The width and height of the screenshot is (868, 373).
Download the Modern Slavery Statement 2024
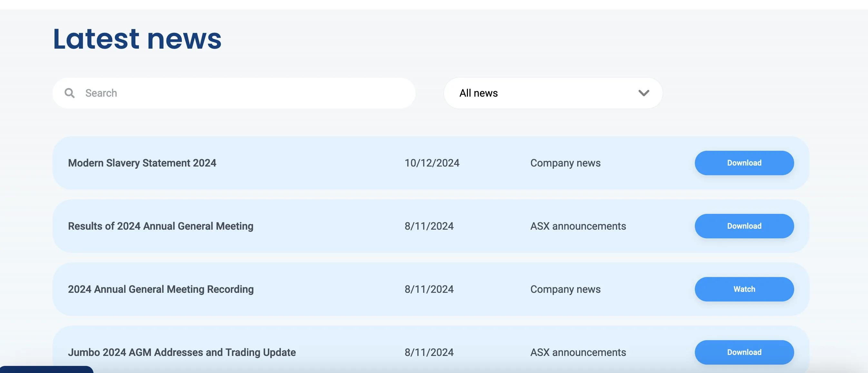(x=744, y=163)
